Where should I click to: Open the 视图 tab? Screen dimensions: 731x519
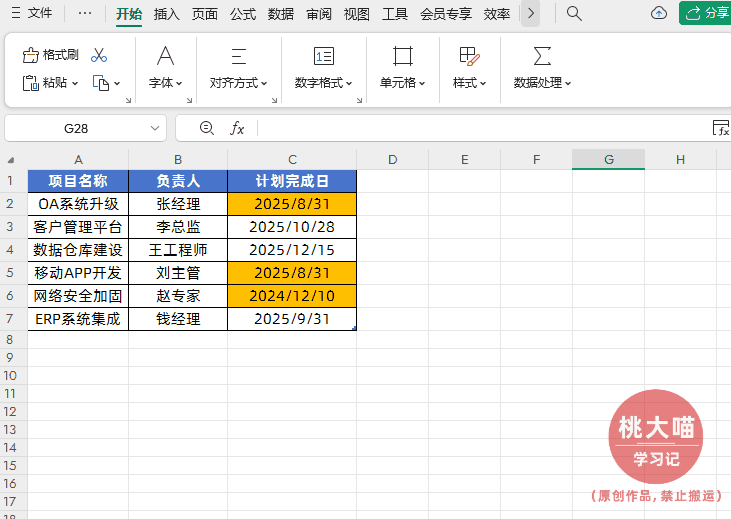pyautogui.click(x=357, y=14)
